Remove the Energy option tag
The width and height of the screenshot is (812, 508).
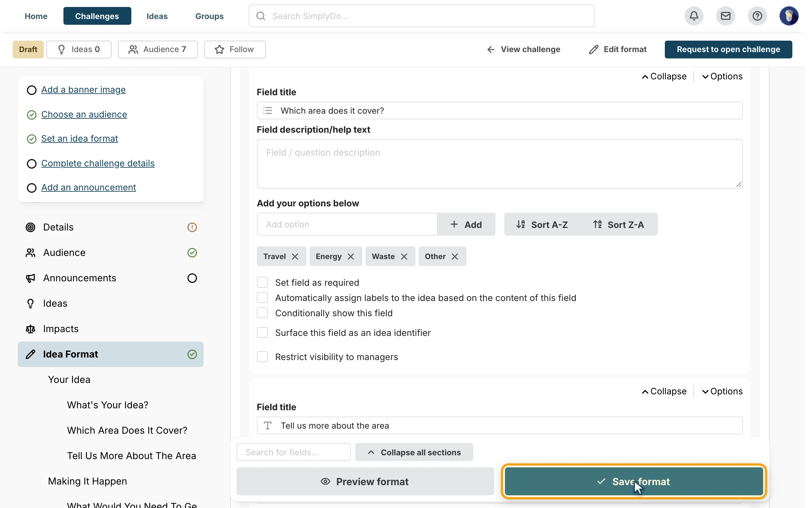point(351,257)
